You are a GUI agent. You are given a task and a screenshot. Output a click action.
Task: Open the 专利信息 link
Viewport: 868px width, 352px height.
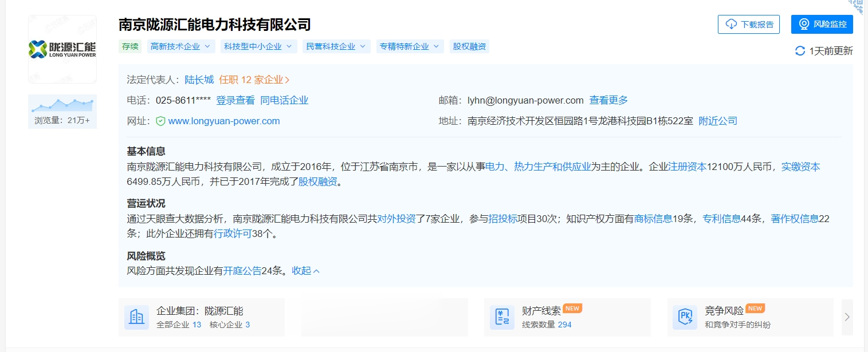click(x=722, y=219)
